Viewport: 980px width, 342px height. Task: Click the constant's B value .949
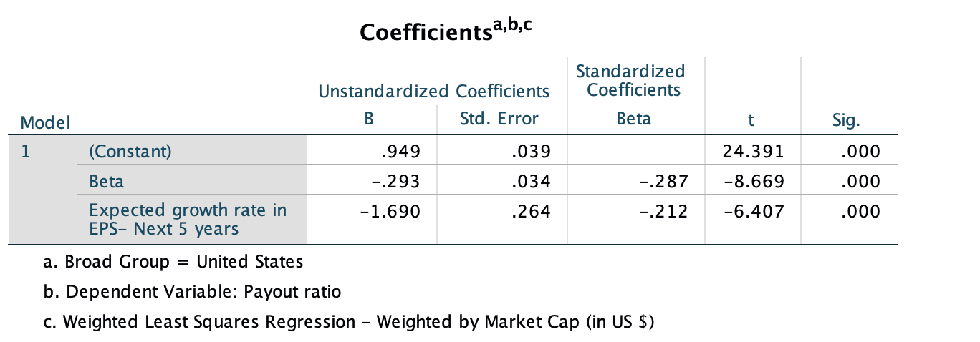(400, 152)
